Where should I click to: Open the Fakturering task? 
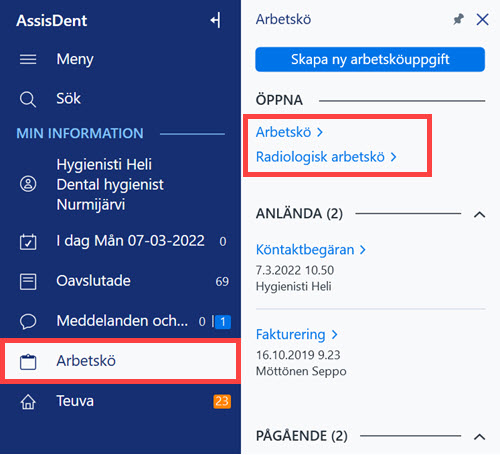pos(297,334)
